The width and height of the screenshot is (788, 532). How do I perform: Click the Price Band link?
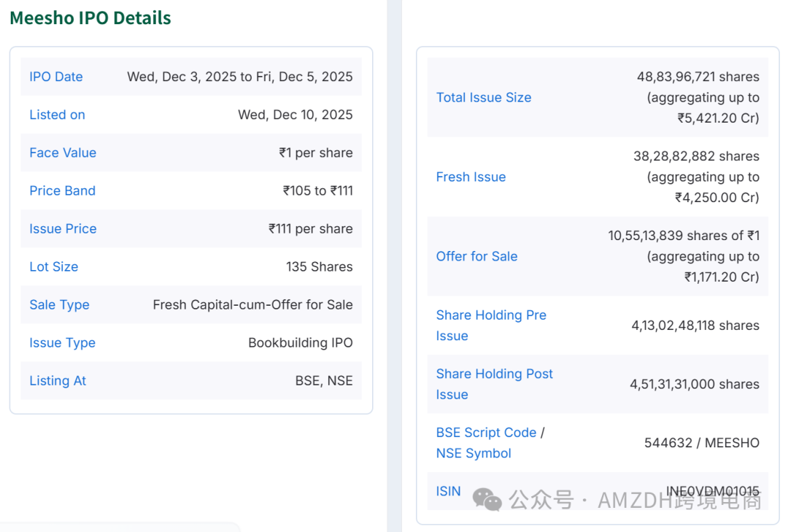(62, 190)
